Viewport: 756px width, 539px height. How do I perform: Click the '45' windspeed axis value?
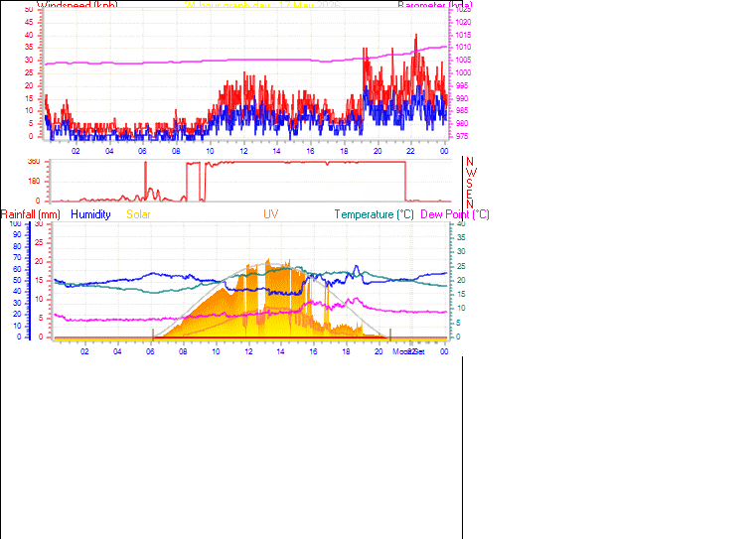coord(29,22)
